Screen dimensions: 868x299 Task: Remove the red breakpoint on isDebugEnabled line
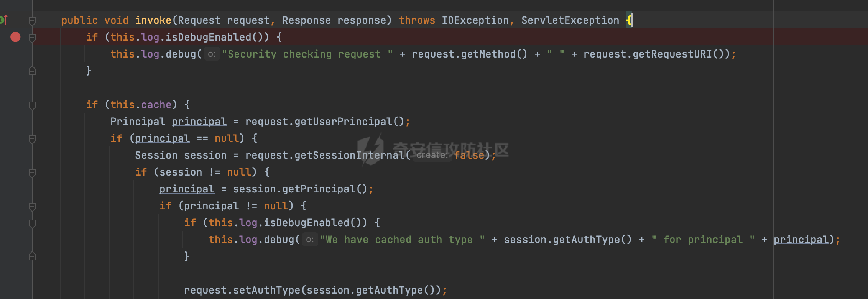click(x=15, y=37)
